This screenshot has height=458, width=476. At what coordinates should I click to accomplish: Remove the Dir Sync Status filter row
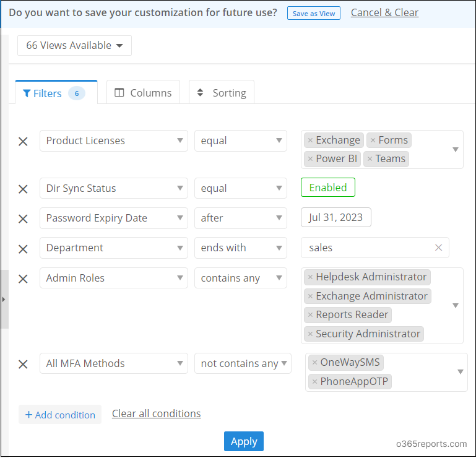point(23,189)
